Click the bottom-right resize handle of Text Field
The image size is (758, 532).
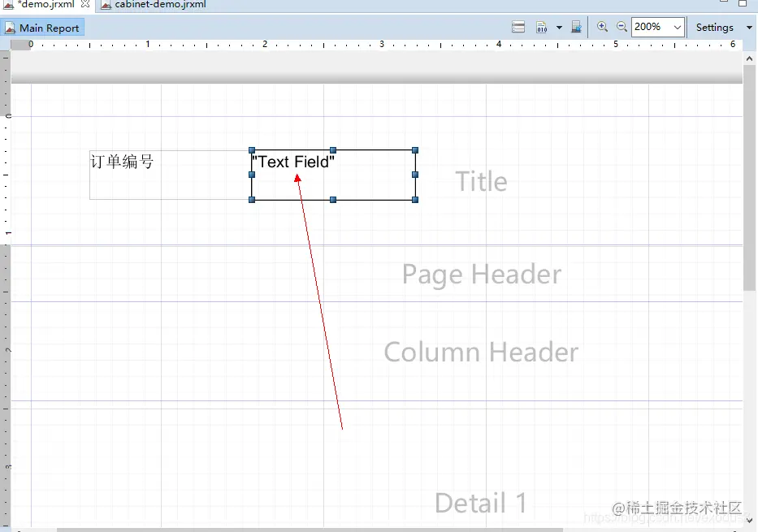[415, 200]
